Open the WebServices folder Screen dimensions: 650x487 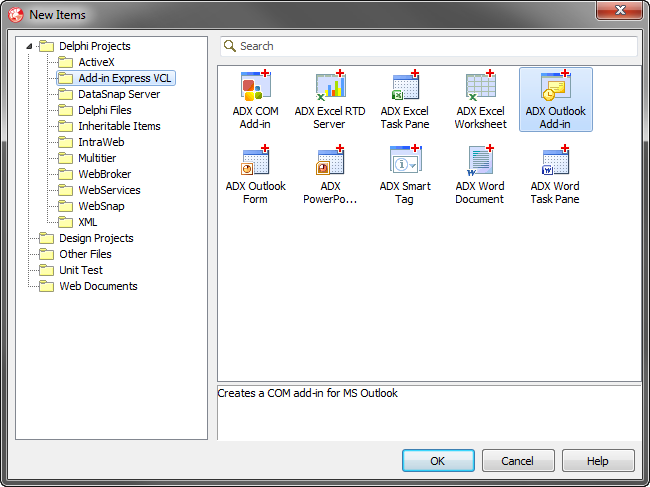click(99, 190)
